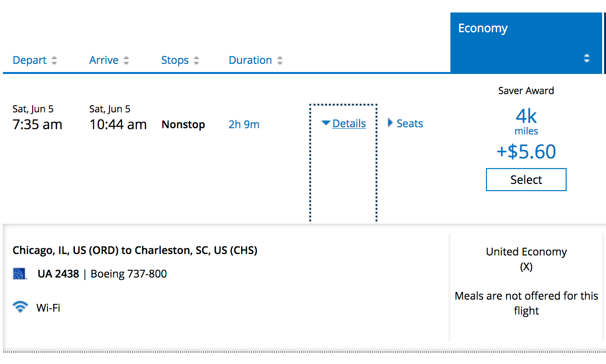Click the Depart sort arrows icon

[x=54, y=61]
